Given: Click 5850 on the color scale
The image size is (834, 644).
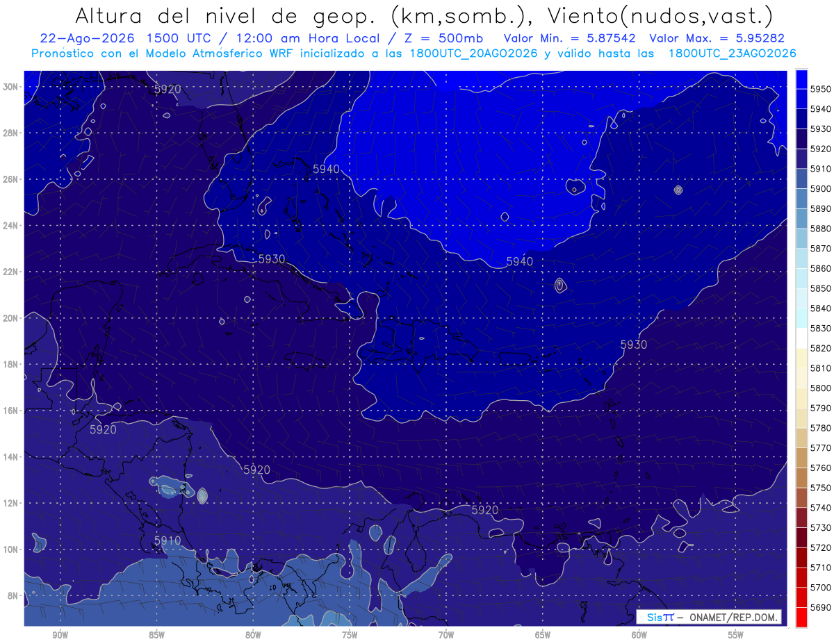Looking at the screenshot, I should click(821, 288).
